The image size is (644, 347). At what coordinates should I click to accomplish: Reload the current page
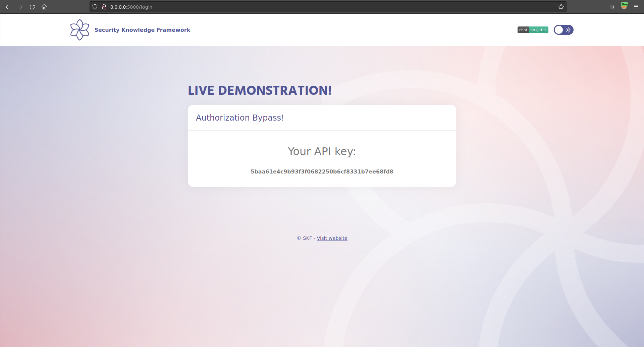[32, 7]
